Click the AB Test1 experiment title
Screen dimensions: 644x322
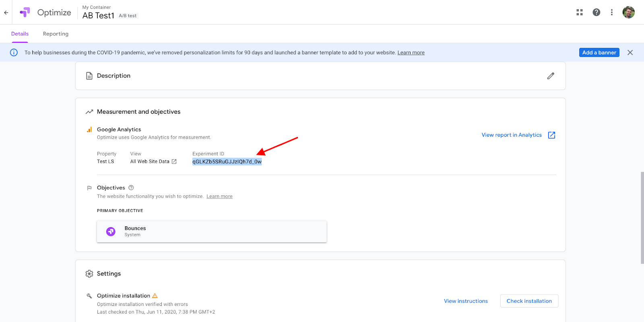click(98, 16)
